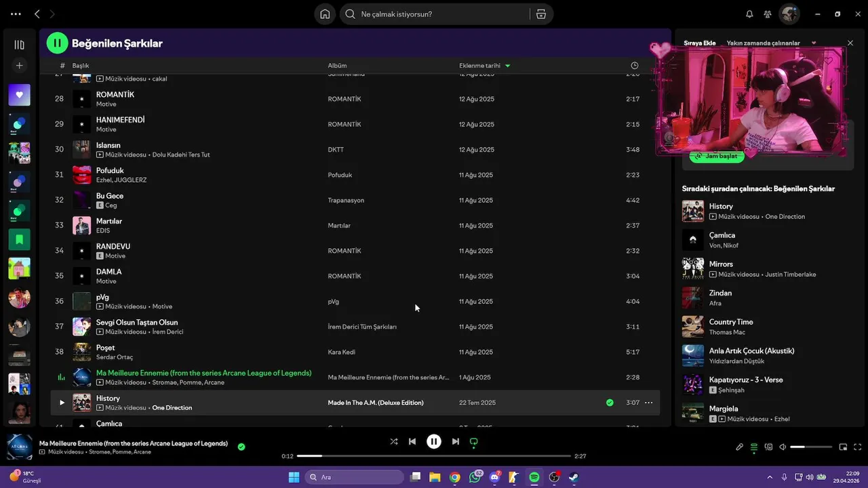Go back with the left arrow

click(37, 14)
